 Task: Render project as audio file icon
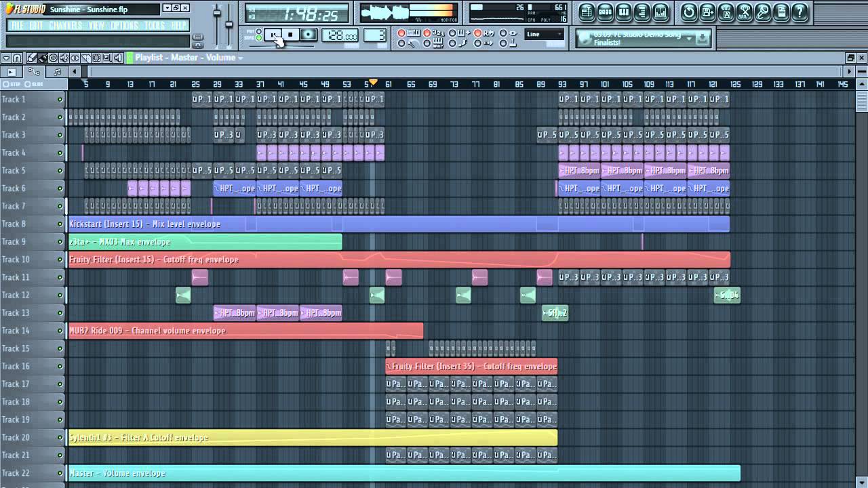point(726,12)
